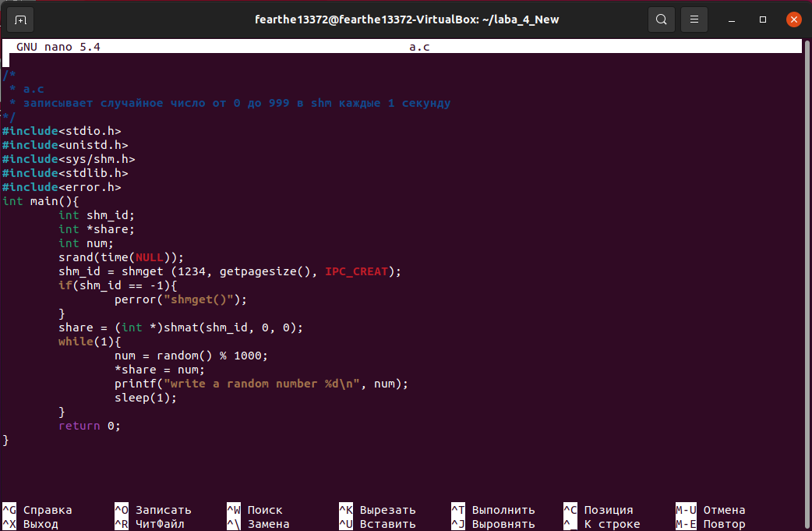Minimize the terminal window
The height and width of the screenshot is (531, 812).
tap(732, 19)
